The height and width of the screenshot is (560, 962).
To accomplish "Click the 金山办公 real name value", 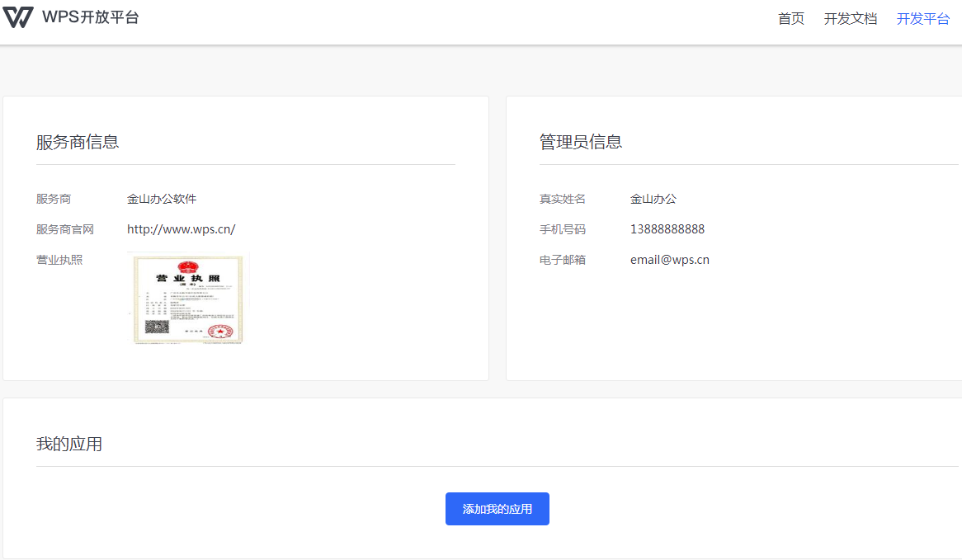I will [x=653, y=199].
